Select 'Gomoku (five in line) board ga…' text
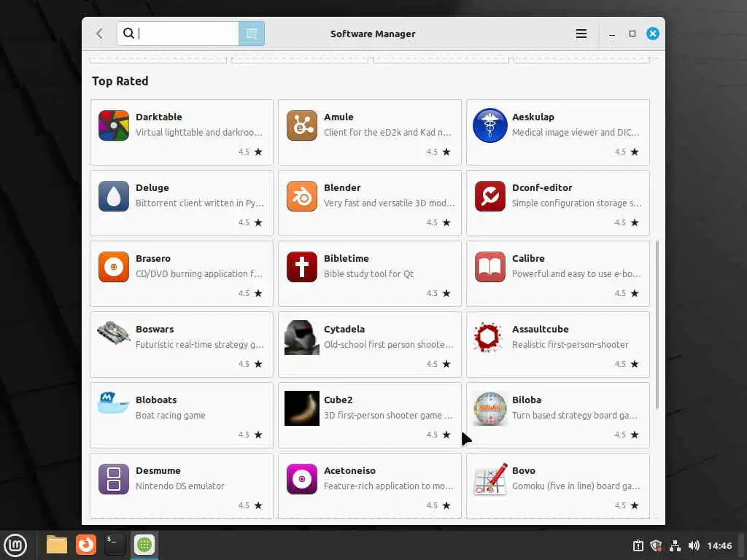The height and width of the screenshot is (560, 747). click(576, 486)
